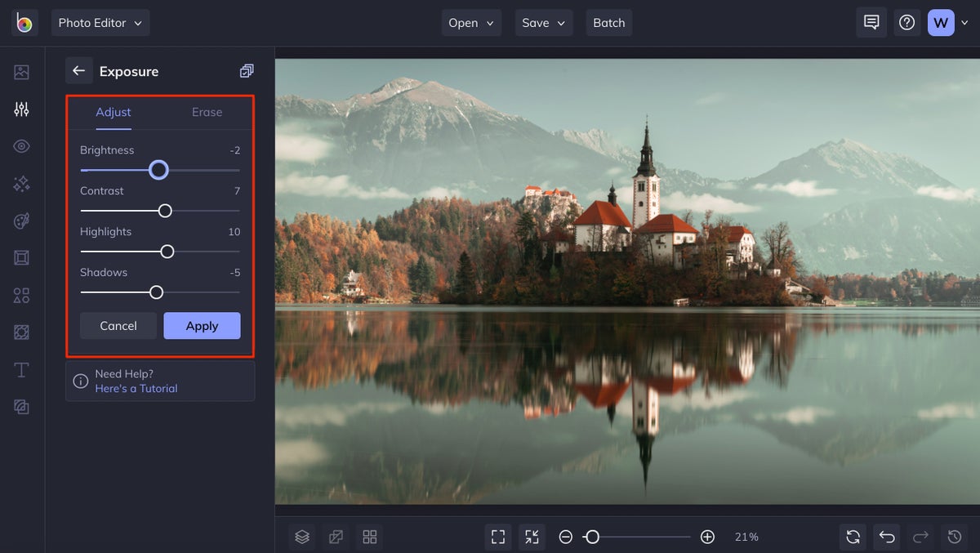Switch to the Erase tab
The width and height of the screenshot is (980, 553).
[207, 112]
